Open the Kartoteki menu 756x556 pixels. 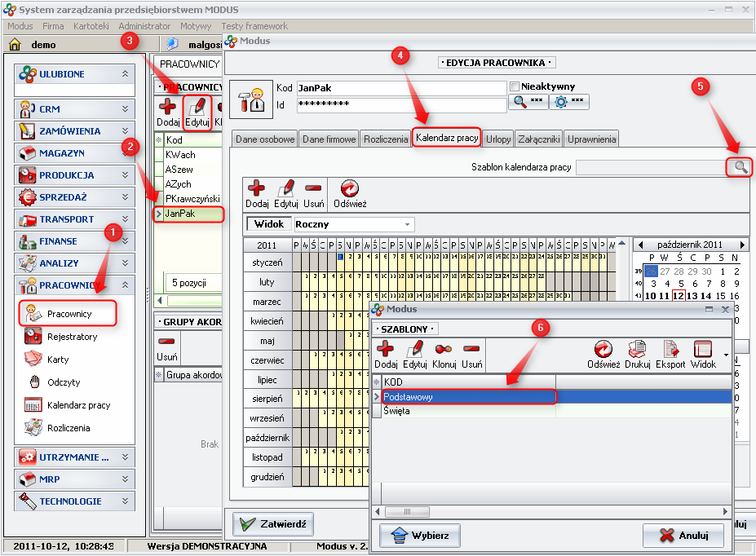tap(91, 26)
